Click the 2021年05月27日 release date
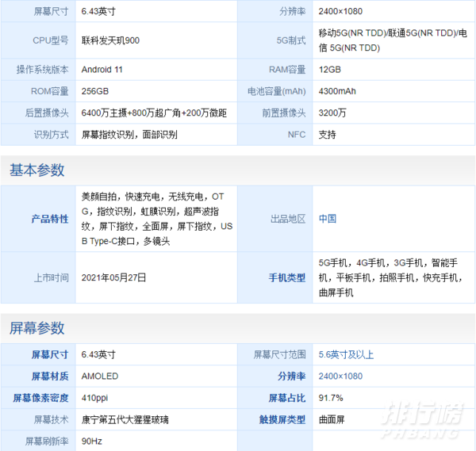Viewport: 476px width, 451px height. (114, 278)
